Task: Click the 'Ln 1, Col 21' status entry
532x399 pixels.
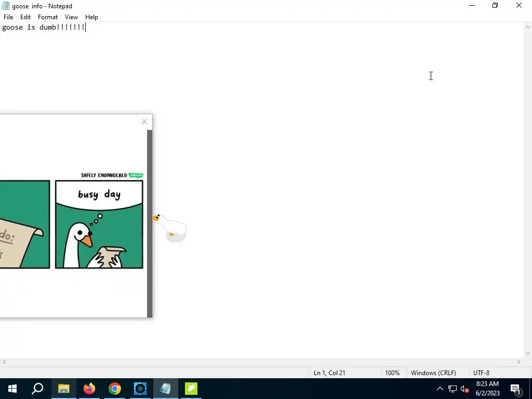Action: pyautogui.click(x=329, y=373)
